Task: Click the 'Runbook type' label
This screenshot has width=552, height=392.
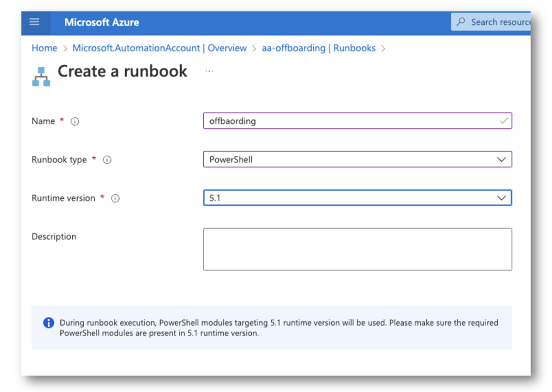Action: coord(59,160)
